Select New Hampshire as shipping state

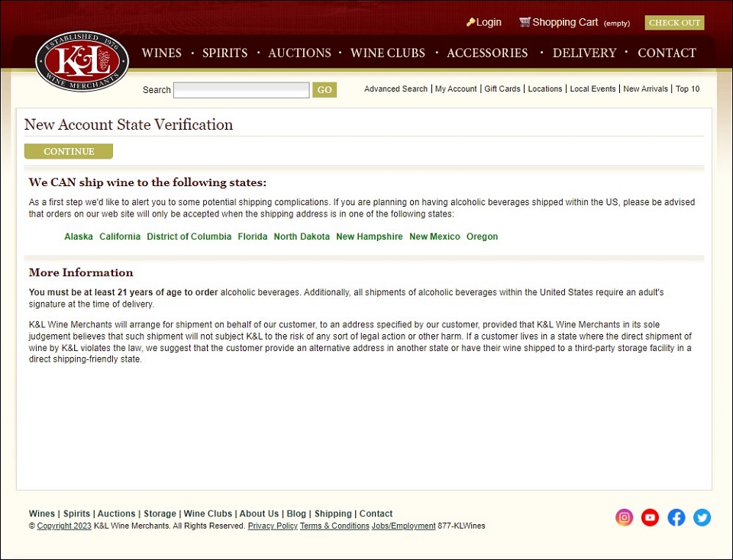pos(370,237)
